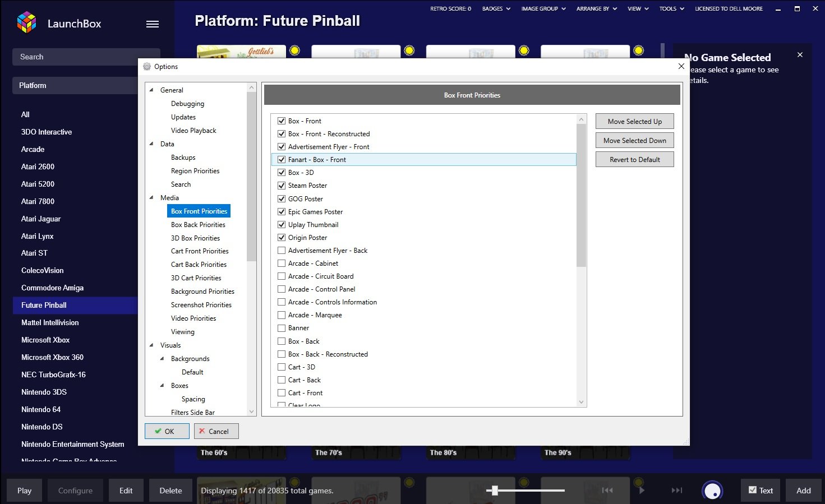
Task: Uncheck Advertisement Flyer - Front
Action: tap(282, 146)
